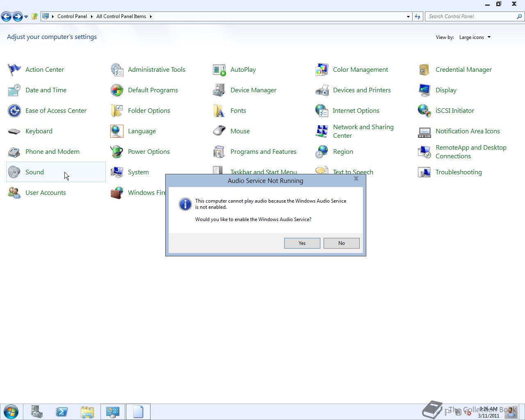The width and height of the screenshot is (525, 420).
Task: Click the User Accounts icon
Action: 14,193
